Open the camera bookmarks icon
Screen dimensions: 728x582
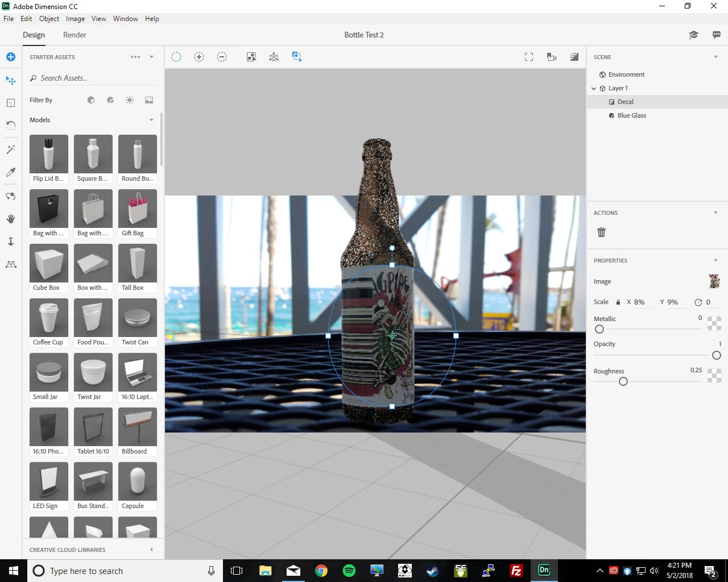click(x=552, y=57)
